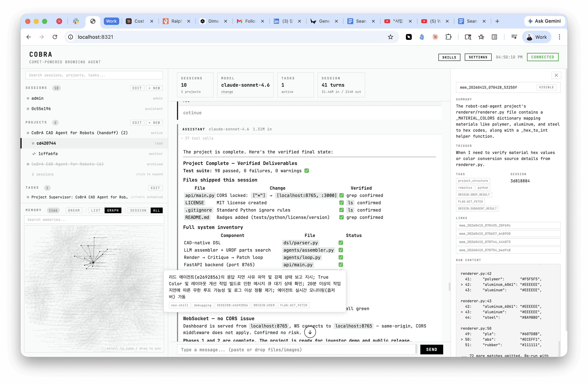
Task: Reload the localhost page
Action: pyautogui.click(x=55, y=37)
